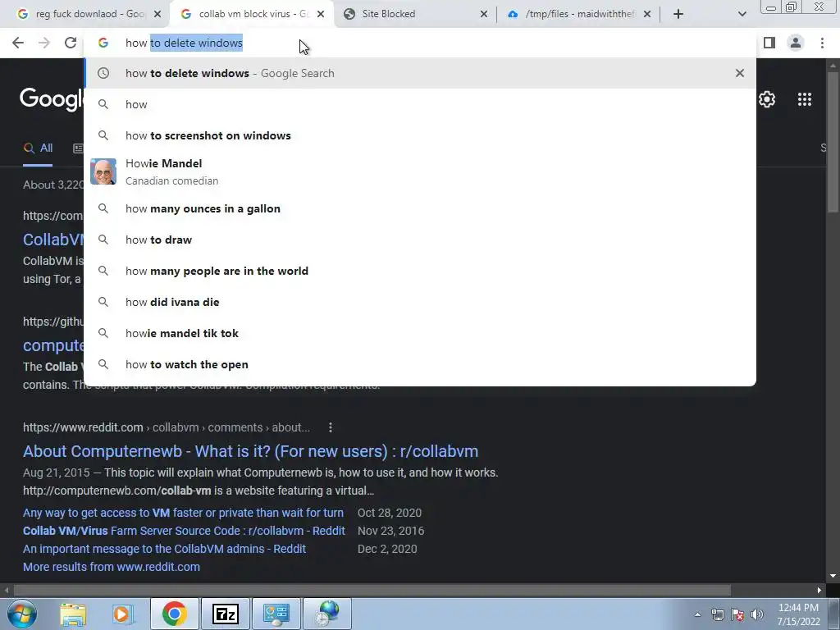Open Windows Explorer from taskbar
This screenshot has width=840, height=630.
pos(73,614)
